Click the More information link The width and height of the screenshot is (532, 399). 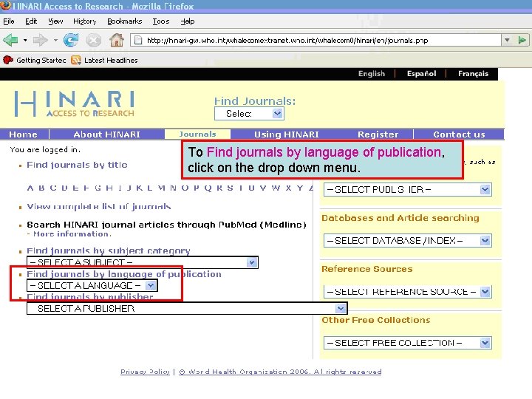pos(72,234)
